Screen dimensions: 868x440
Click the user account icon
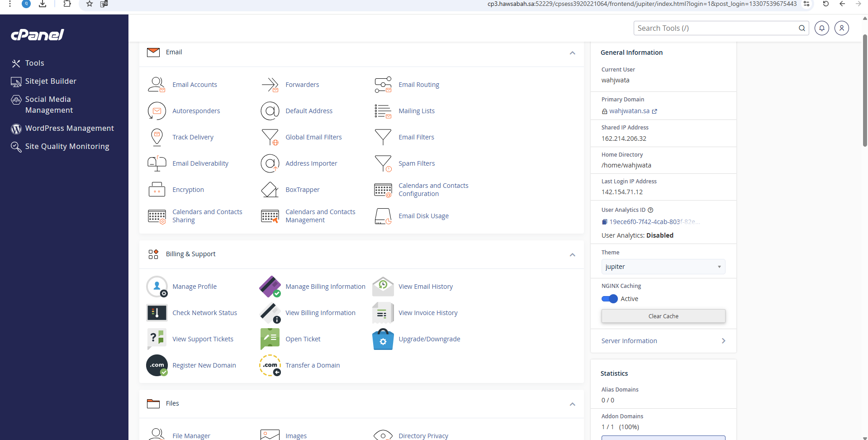(x=841, y=28)
